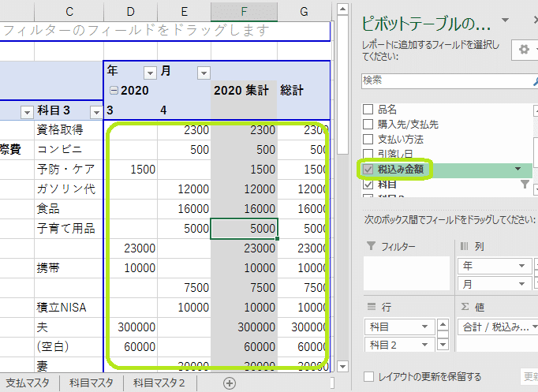Check the 購入先/支払先 field checkbox
This screenshot has width=538, height=392.
tap(368, 124)
